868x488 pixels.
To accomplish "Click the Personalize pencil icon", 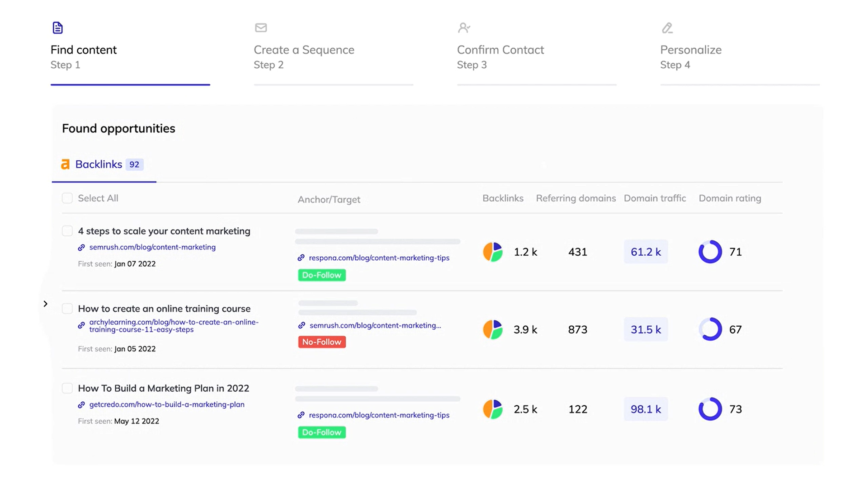I will pos(667,28).
